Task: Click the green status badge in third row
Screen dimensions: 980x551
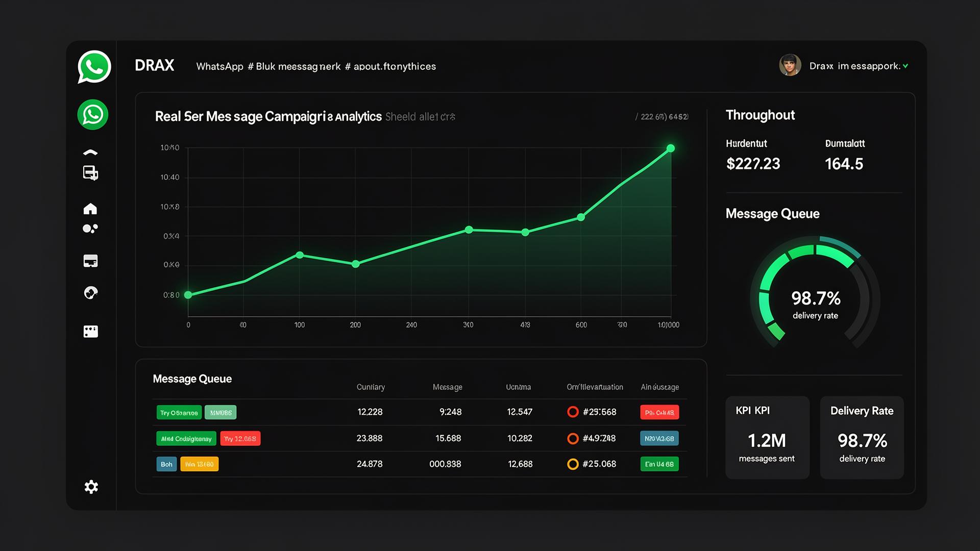Action: (659, 464)
